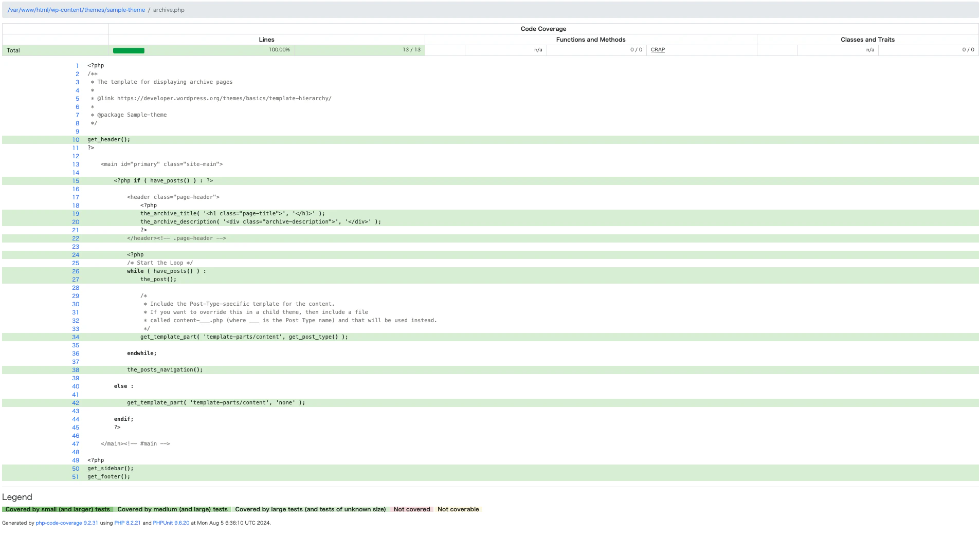Image resolution: width=980 pixels, height=538 pixels.
Task: Click the php-code-coverage 9.2.31 link
Action: 66,523
